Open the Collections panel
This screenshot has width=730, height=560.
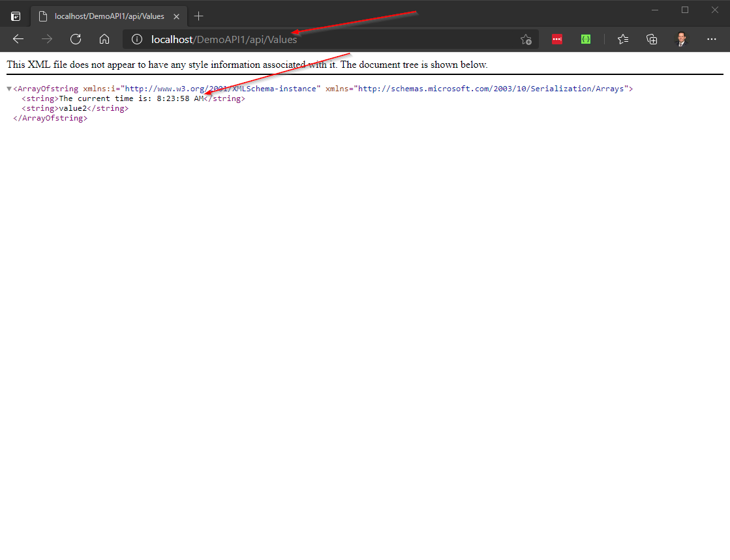tap(652, 39)
